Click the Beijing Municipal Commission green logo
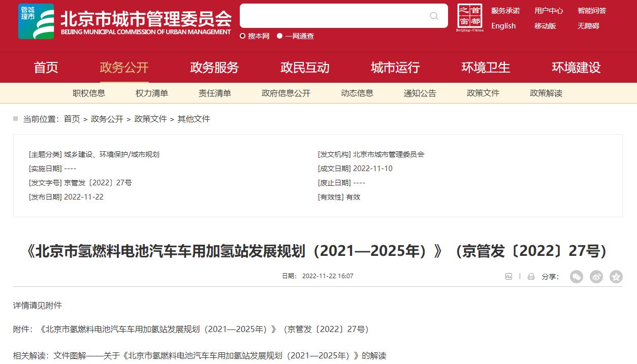 pos(36,21)
